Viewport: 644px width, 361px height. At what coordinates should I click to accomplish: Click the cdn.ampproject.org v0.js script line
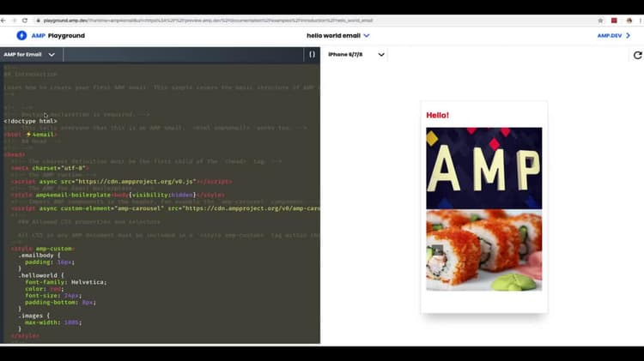pyautogui.click(x=122, y=181)
